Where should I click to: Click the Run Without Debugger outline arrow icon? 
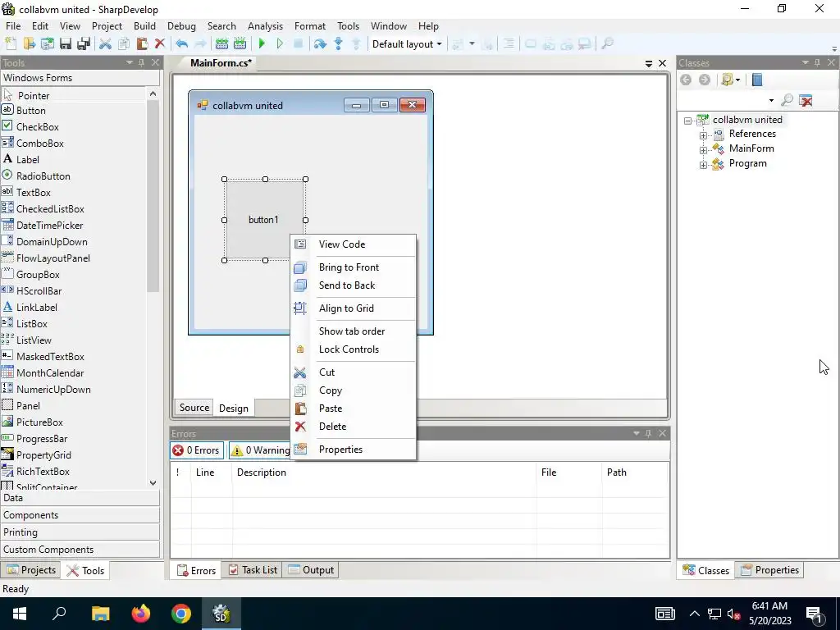(280, 44)
